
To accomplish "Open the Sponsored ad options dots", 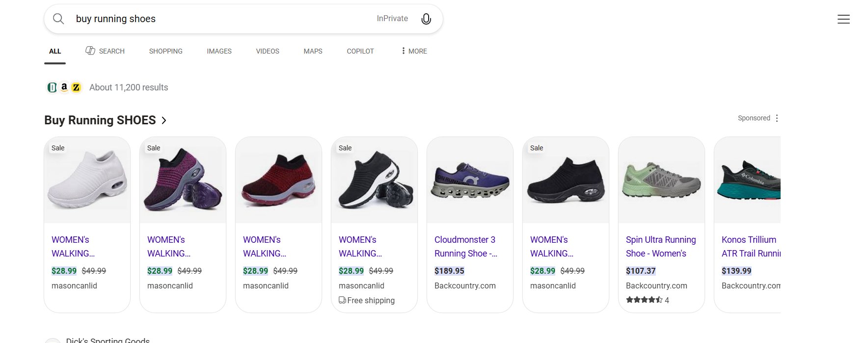I will click(777, 118).
